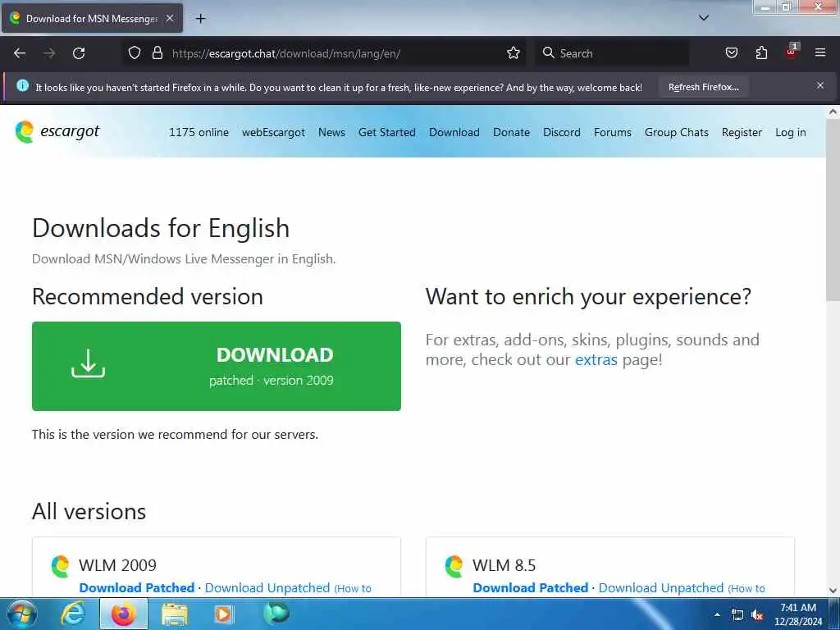This screenshot has height=630, width=840.
Task: Open the webEscargot nav link
Action: (x=273, y=132)
